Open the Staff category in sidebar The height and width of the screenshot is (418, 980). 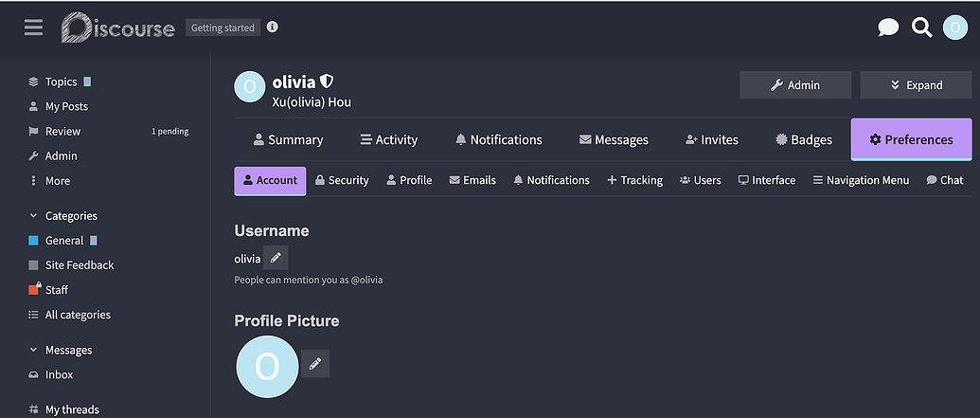tap(56, 290)
